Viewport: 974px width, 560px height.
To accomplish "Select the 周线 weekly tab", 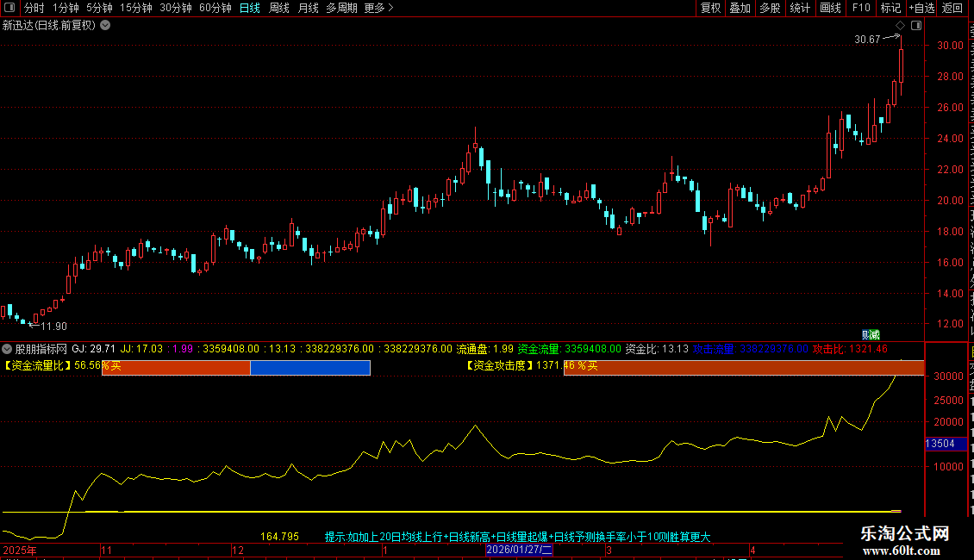I will tap(279, 8).
